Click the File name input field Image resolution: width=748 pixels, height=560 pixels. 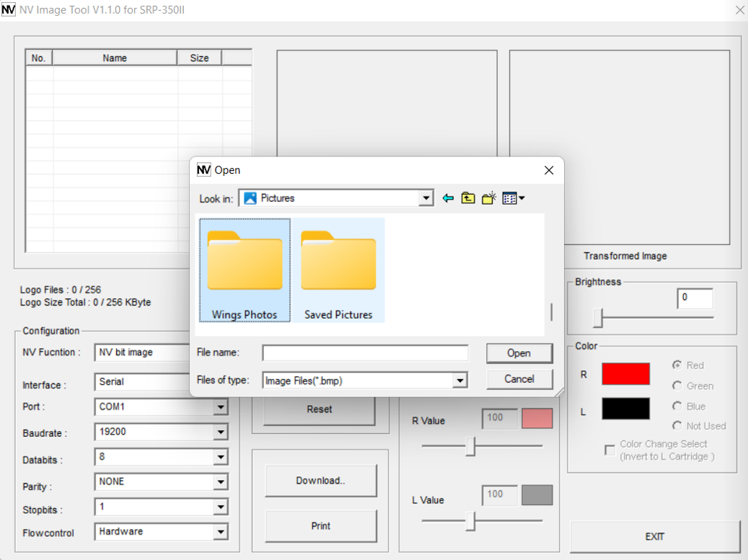tap(365, 353)
